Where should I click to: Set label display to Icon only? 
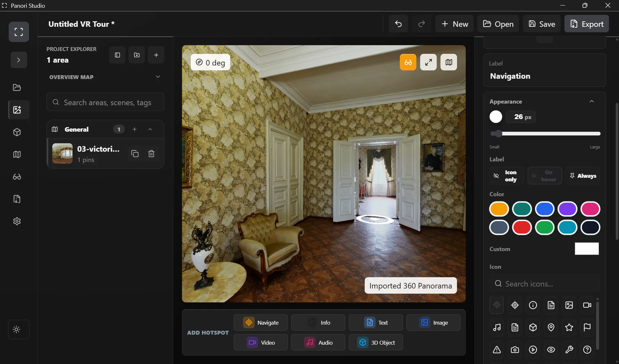click(x=507, y=176)
